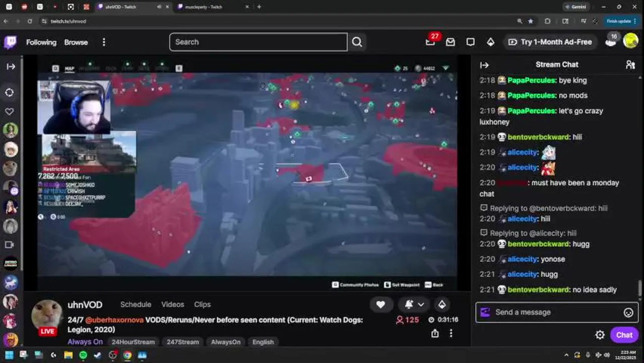The image size is (644, 363).
Task: Click bentoverbckward name on "no idea sadly"
Action: tap(538, 290)
